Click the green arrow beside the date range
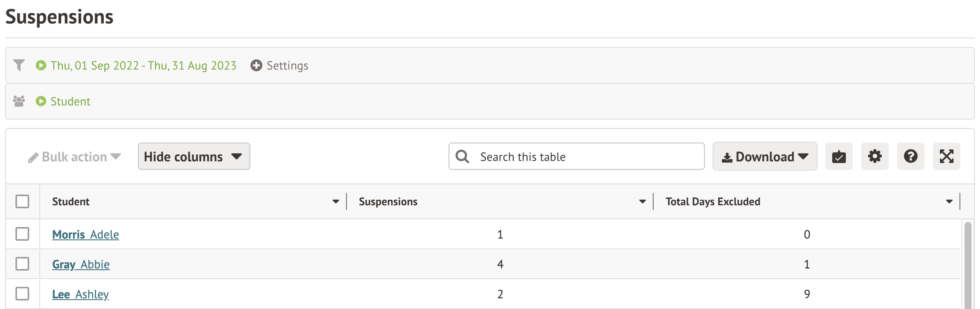 pyautogui.click(x=41, y=65)
